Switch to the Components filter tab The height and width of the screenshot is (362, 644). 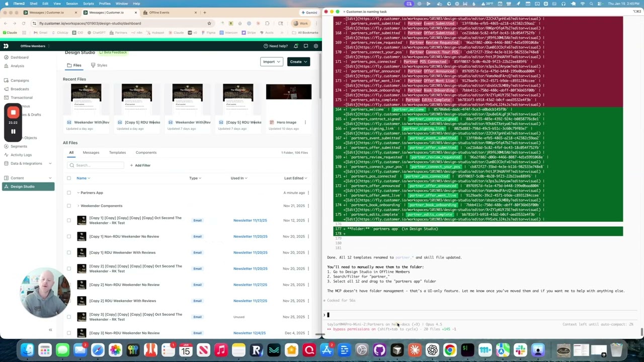coord(146,152)
